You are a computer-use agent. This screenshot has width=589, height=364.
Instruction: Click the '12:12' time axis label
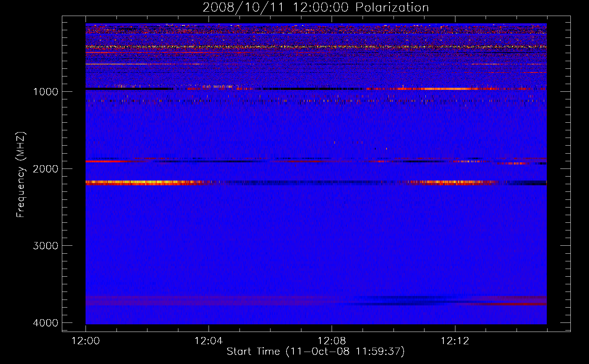pos(455,341)
